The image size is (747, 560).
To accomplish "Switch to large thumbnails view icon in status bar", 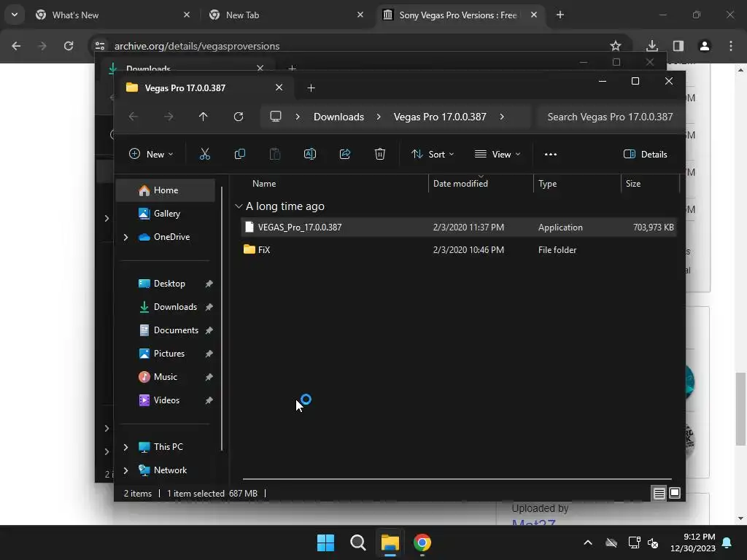I will point(675,493).
